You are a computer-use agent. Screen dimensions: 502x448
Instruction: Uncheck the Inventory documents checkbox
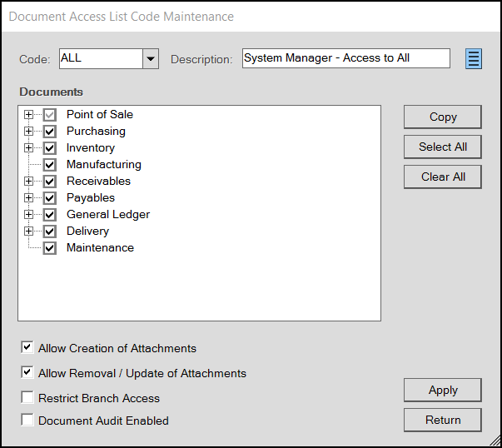(x=50, y=148)
